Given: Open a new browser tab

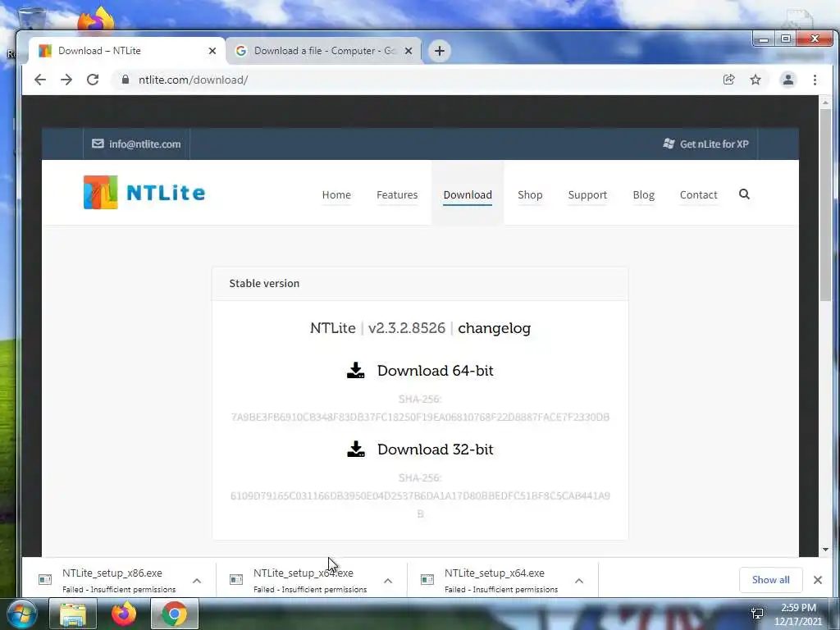Looking at the screenshot, I should tap(440, 51).
